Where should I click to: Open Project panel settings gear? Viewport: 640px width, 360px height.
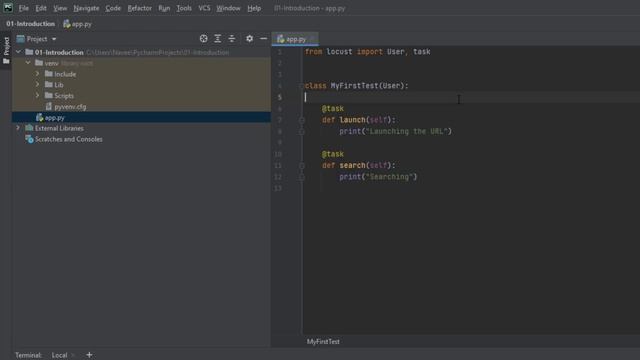tap(249, 39)
